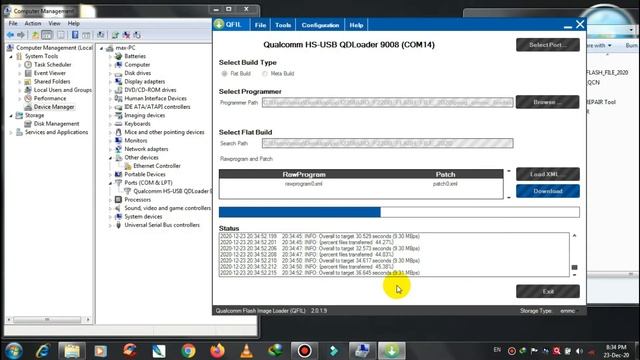Click Programmer Path input field
640x360 pixels.
(387, 102)
